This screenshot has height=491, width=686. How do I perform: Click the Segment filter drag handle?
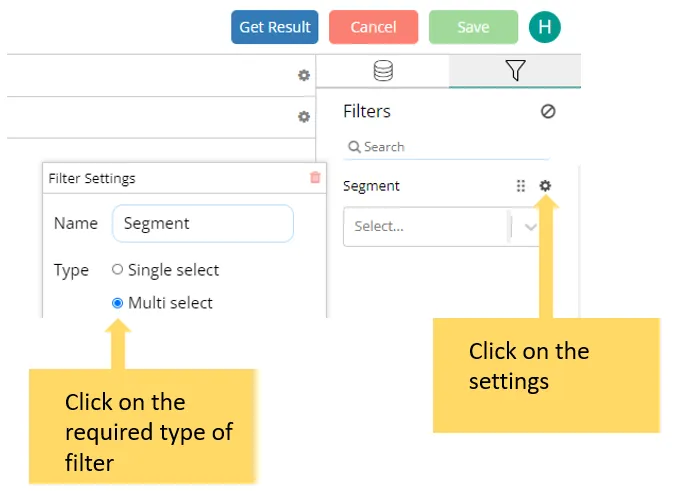520,186
